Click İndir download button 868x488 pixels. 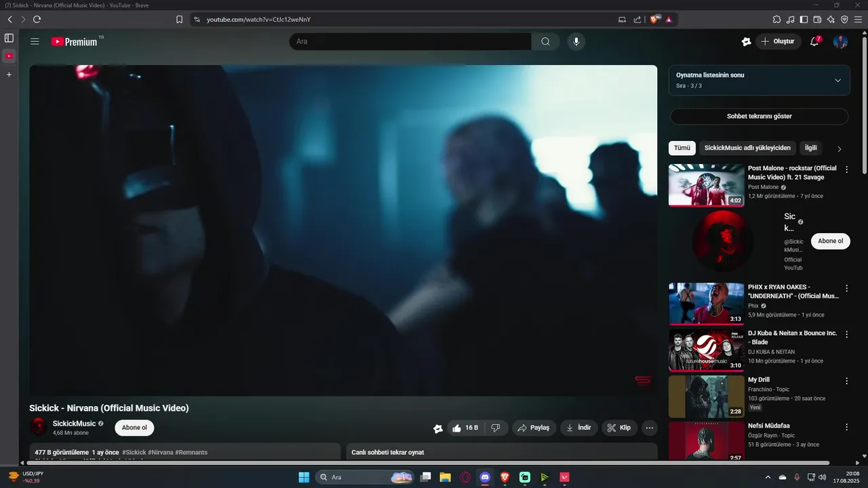click(x=579, y=428)
